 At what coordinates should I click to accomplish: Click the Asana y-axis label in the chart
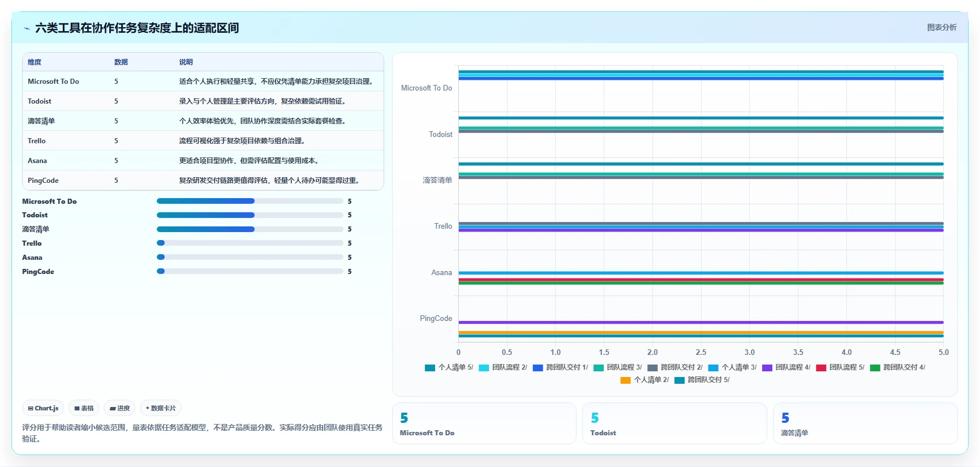[x=442, y=273]
